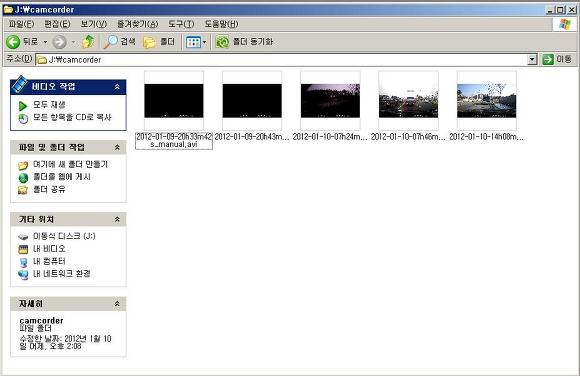This screenshot has width=580, height=376.
Task: Click the file name 2012-01-10-14h08m...
Action: point(487,137)
